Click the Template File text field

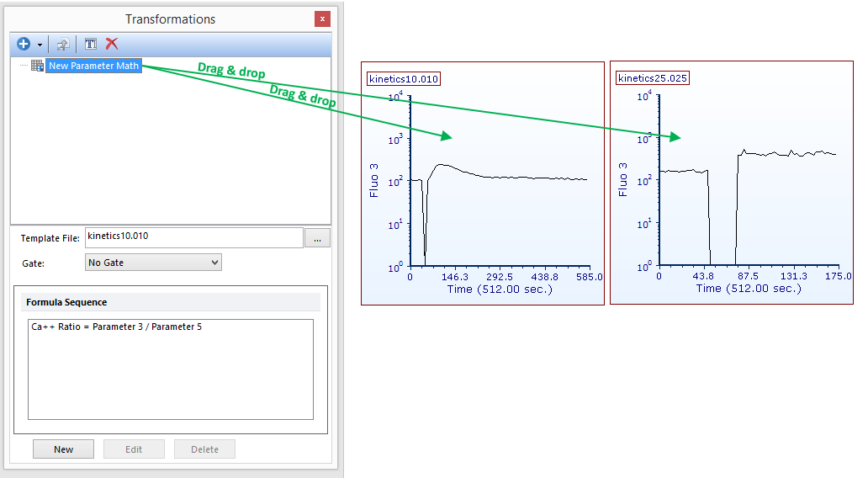[193, 237]
